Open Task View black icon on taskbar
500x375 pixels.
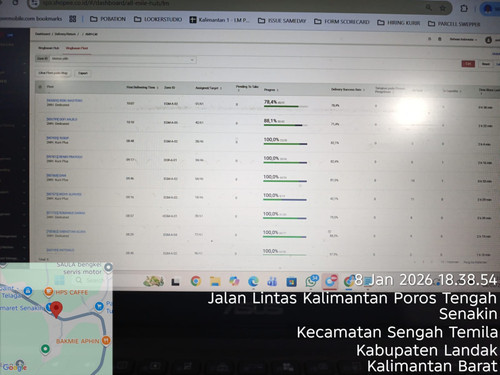coord(175,282)
